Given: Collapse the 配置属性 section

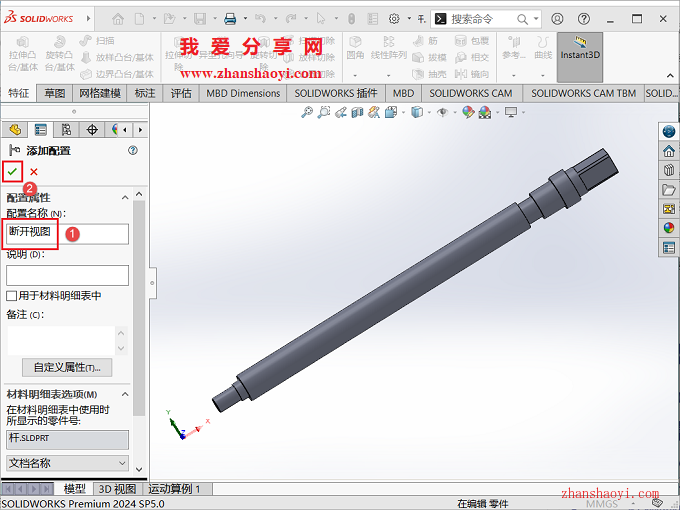Looking at the screenshot, I should tap(126, 197).
